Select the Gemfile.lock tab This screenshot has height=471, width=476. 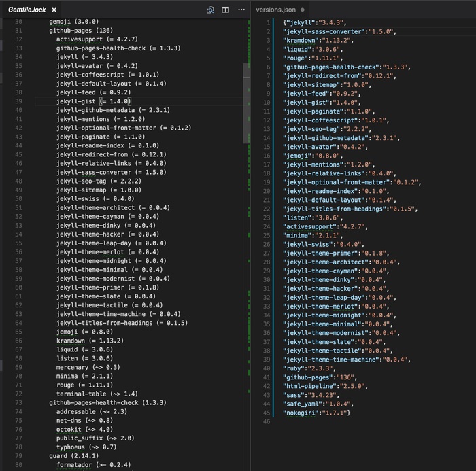pos(27,10)
